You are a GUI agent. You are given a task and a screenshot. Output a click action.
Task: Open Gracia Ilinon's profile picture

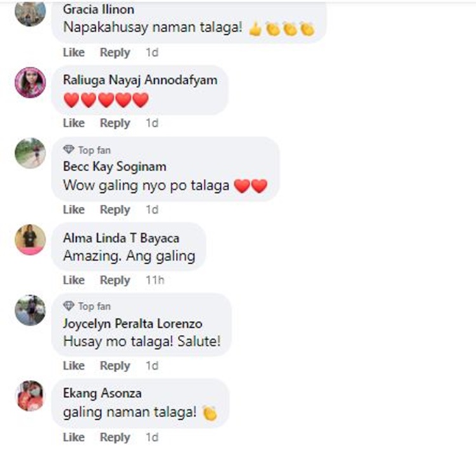[x=30, y=12]
